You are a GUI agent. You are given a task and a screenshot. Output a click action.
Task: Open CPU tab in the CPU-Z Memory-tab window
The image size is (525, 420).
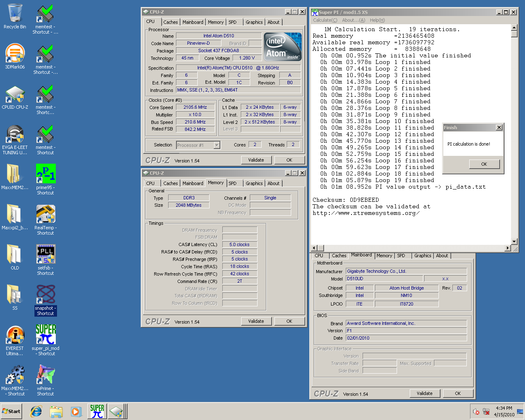click(x=151, y=183)
